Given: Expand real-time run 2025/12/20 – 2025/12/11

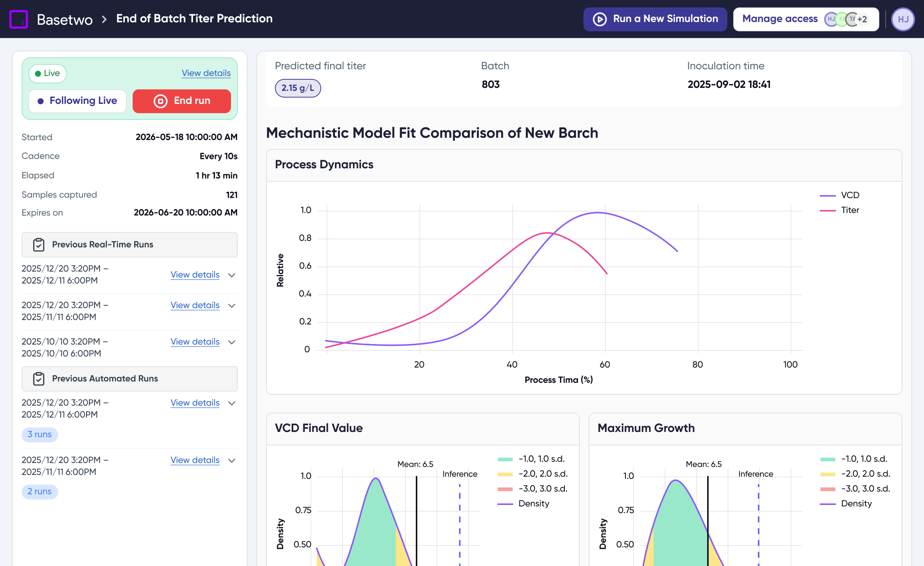Looking at the screenshot, I should (x=232, y=275).
